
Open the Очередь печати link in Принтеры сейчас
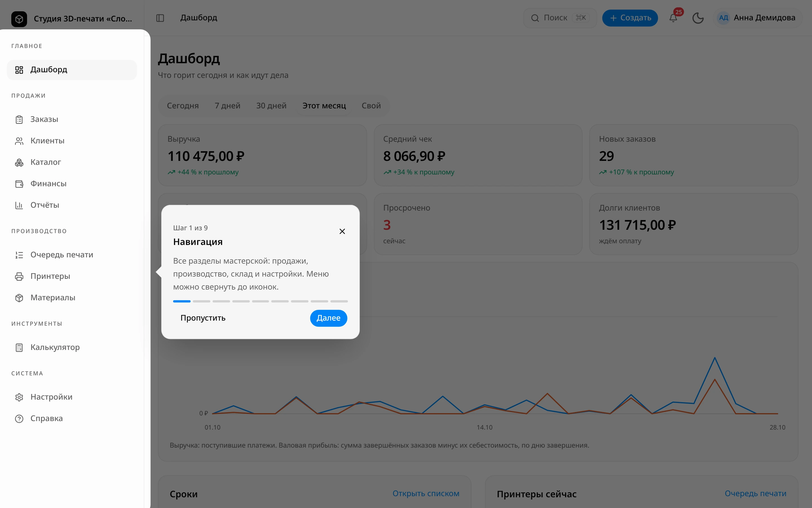(755, 493)
